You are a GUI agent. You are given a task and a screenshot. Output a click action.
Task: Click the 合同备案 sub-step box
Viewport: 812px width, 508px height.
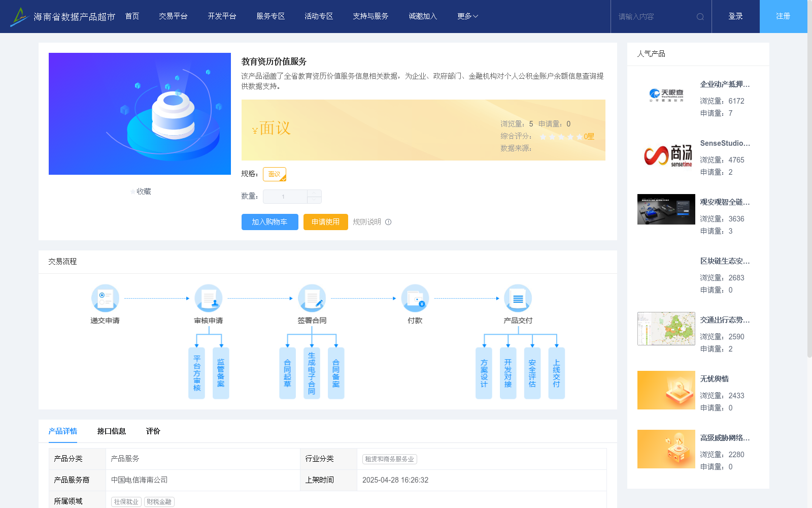[x=336, y=373]
